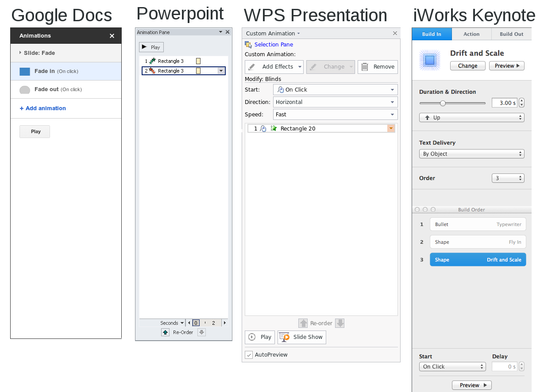Viewport: 544px width, 392px height.
Task: Click the Selection Pane icon in WPS
Action: coord(248,44)
